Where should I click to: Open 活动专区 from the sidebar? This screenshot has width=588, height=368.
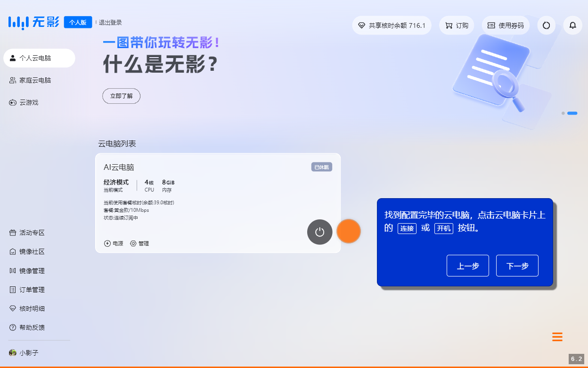(28, 233)
